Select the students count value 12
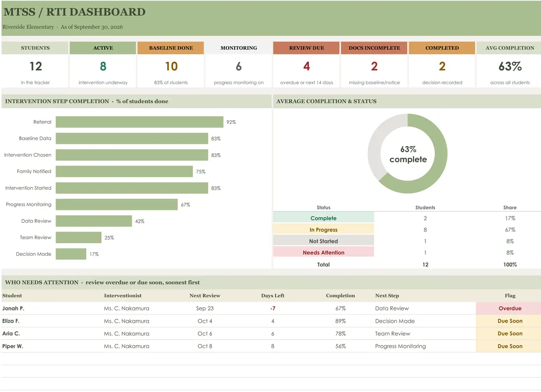 (35, 66)
